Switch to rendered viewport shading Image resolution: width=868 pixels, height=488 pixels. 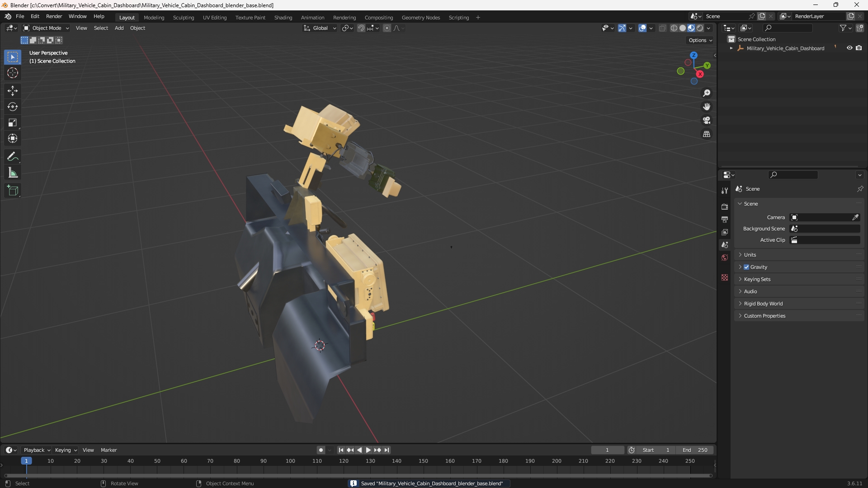[700, 28]
